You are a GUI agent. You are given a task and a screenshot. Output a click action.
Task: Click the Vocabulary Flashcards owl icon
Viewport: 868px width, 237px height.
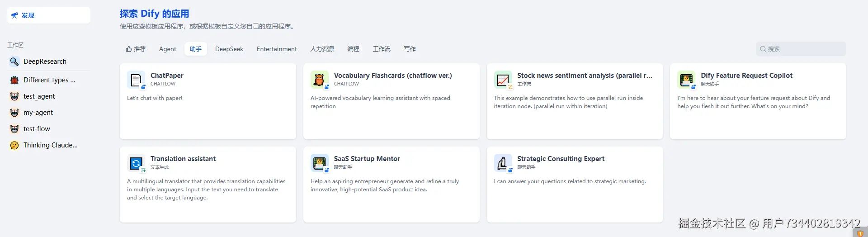(319, 80)
